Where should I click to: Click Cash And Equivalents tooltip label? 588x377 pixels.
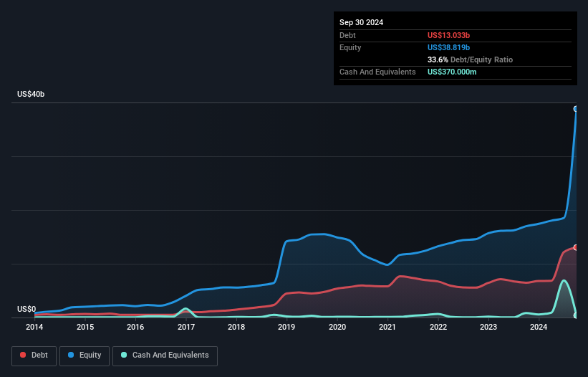point(377,72)
